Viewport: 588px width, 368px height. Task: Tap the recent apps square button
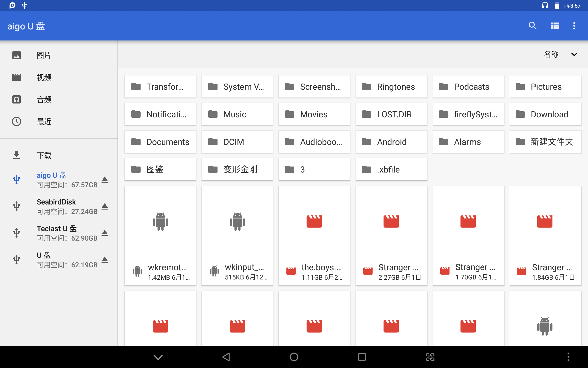(x=362, y=357)
